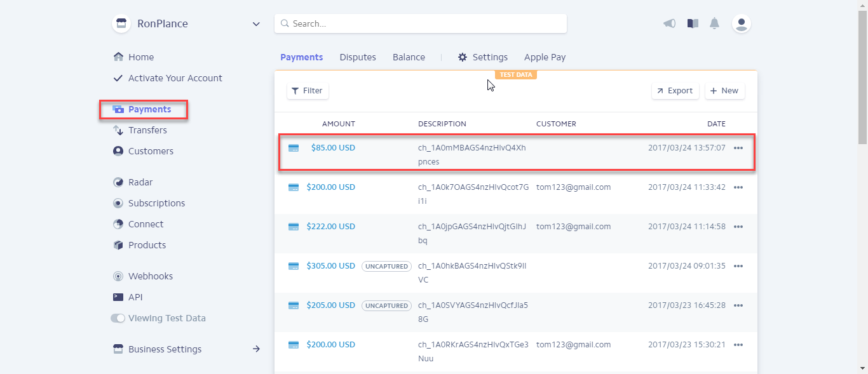
Task: Switch to the Balance tab
Action: (409, 57)
